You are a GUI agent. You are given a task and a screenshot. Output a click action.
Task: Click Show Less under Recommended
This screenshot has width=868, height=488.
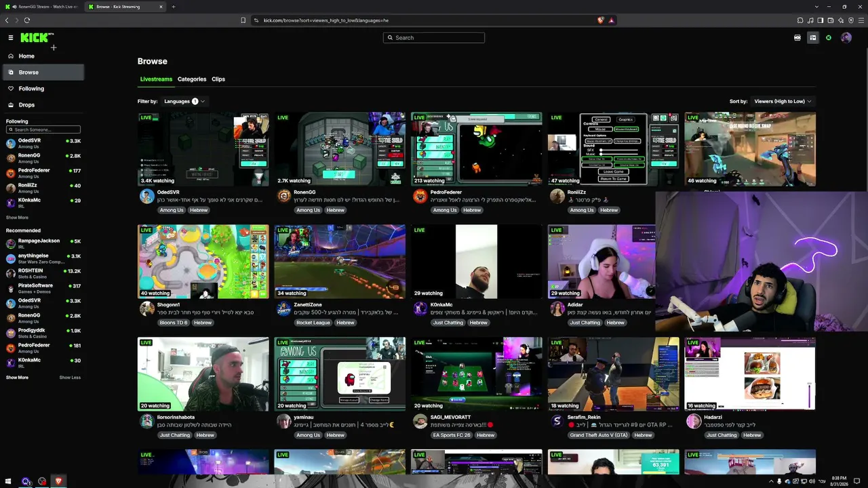(70, 378)
